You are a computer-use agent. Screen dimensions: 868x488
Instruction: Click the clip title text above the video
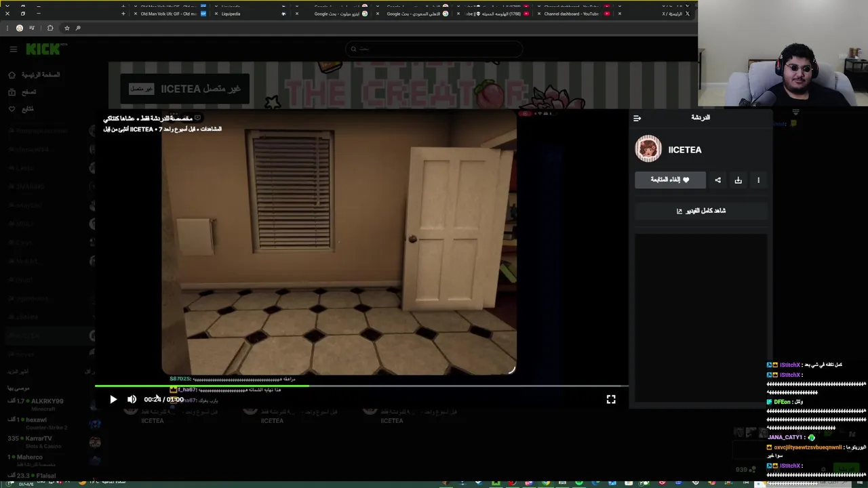coord(149,118)
